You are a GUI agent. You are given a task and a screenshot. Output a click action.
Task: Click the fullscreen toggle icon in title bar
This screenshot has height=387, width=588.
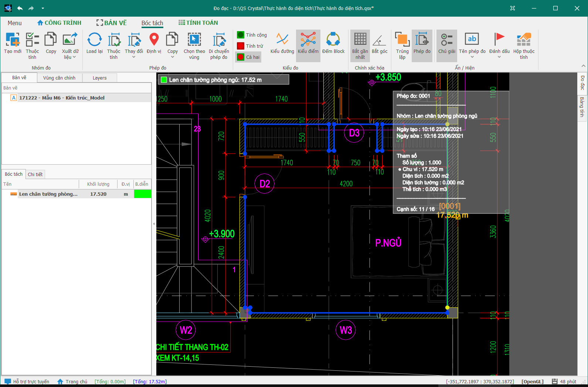tap(513, 8)
